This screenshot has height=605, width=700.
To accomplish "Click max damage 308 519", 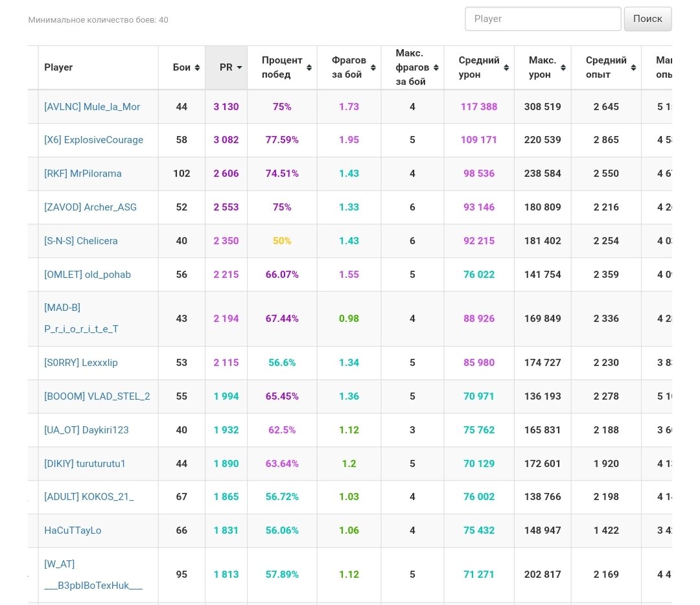I will 542,107.
